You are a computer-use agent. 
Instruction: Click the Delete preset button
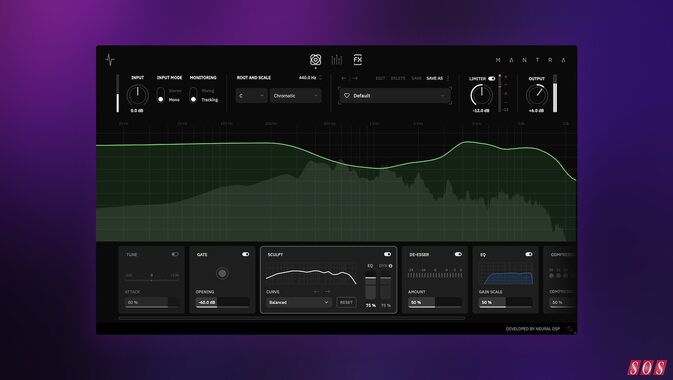(398, 78)
